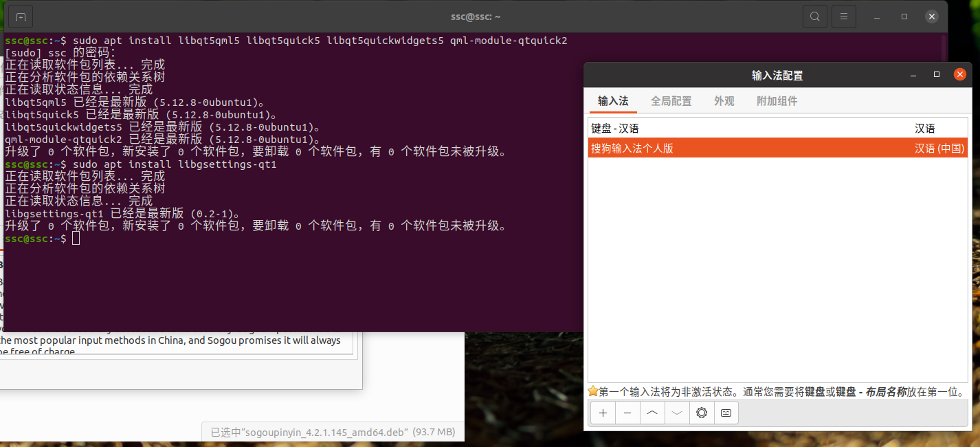Minimize the 输入法配置 window
Viewport: 980px width, 447px height.
[913, 74]
